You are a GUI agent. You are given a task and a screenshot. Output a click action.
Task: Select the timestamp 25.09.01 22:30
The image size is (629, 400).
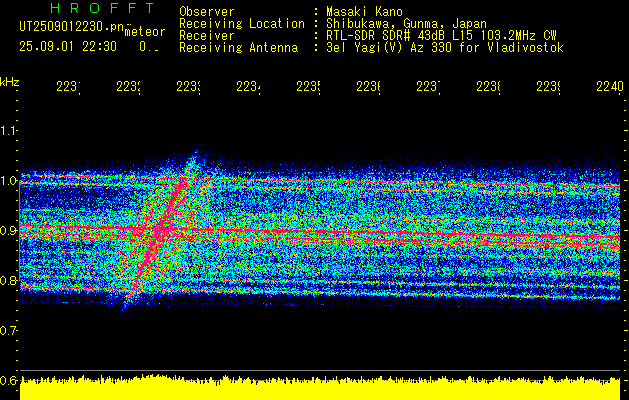68,47
